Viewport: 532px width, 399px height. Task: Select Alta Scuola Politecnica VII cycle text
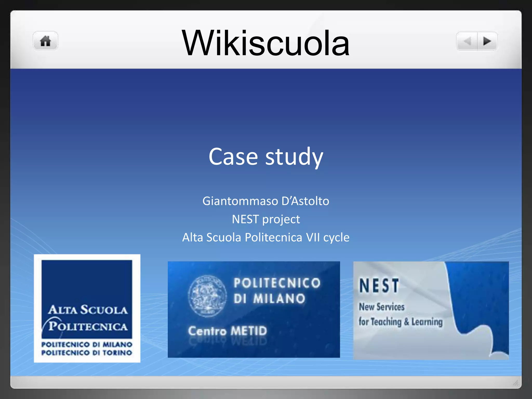click(266, 237)
